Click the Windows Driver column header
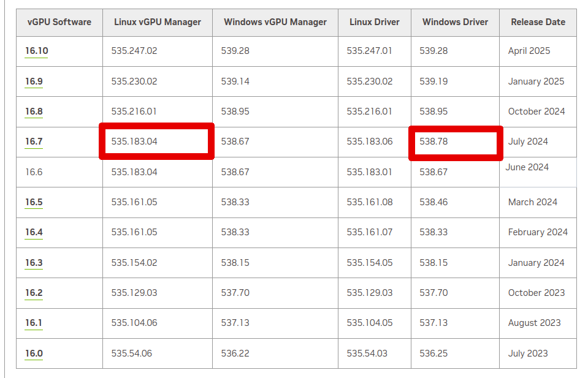This screenshot has width=588, height=378. click(455, 22)
